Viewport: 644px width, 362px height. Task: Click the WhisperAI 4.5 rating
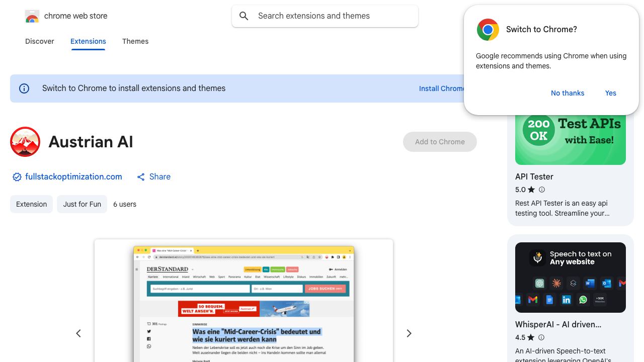click(x=525, y=337)
